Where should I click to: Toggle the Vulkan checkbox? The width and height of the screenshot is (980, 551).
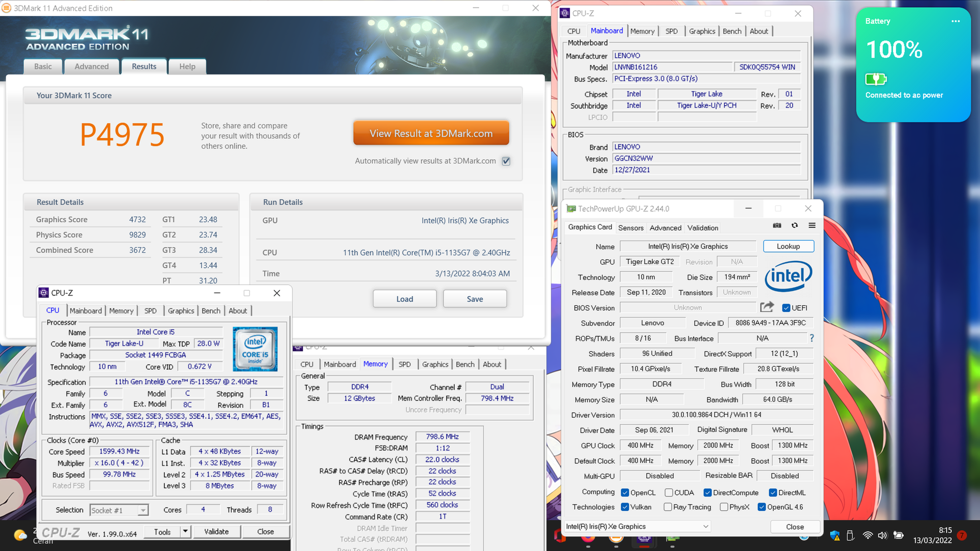625,507
